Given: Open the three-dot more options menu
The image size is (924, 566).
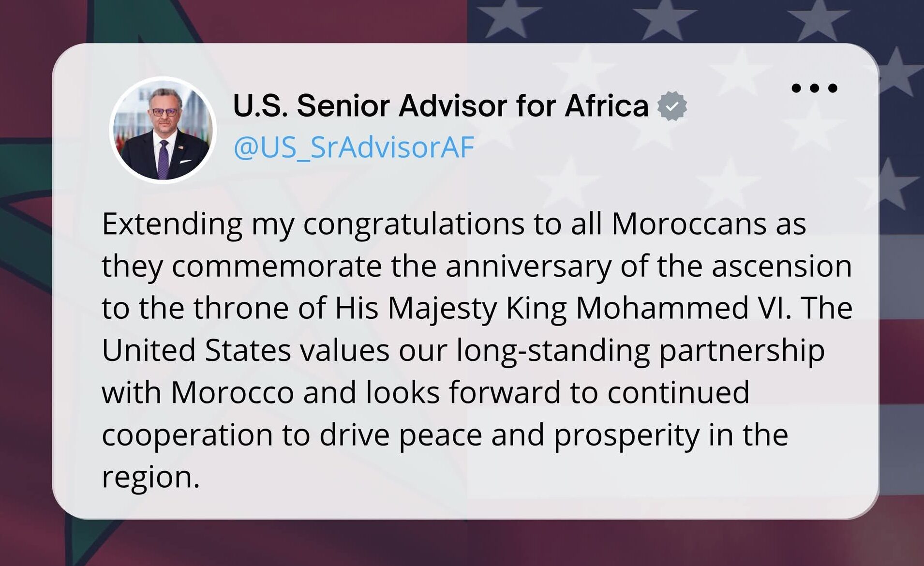Looking at the screenshot, I should click(x=814, y=88).
